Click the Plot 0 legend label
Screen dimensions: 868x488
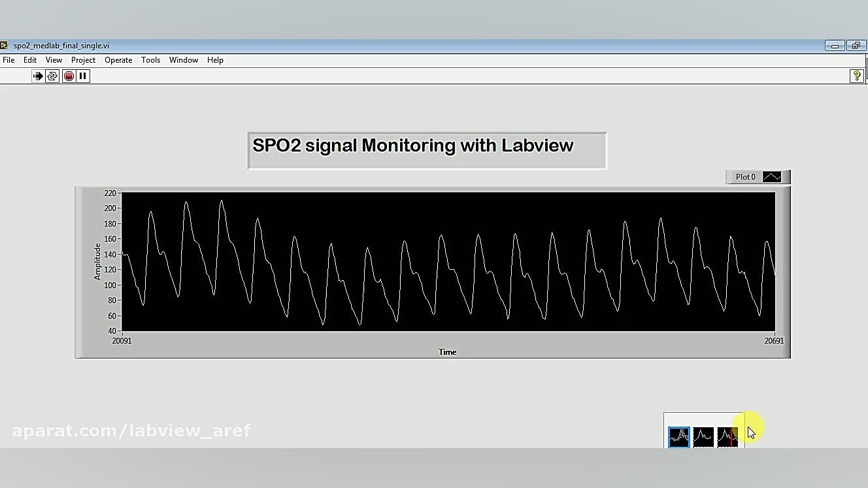[745, 177]
